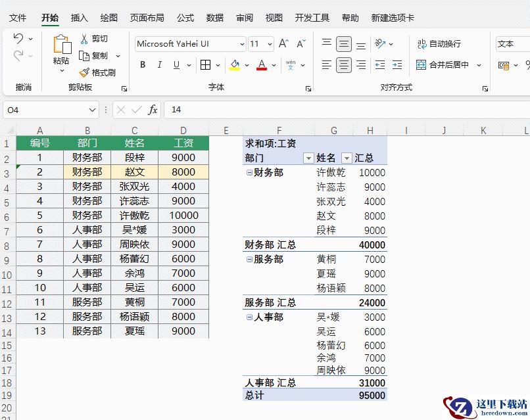Select row 8 header
This screenshot has width=530, height=420.
pos(7,246)
